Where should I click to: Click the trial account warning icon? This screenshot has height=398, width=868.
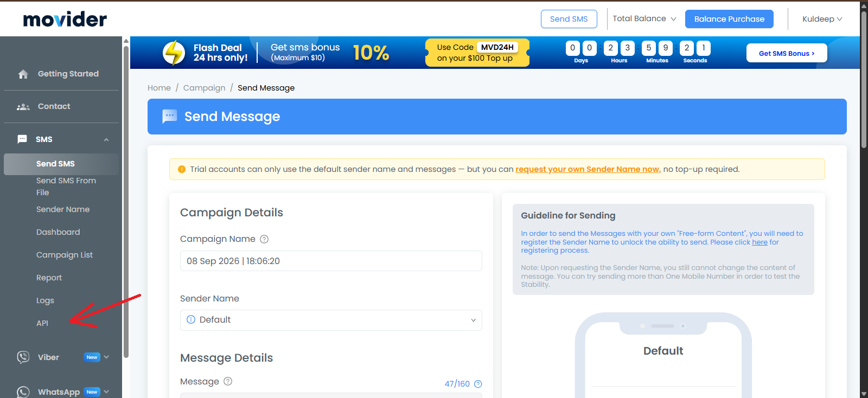pos(182,169)
